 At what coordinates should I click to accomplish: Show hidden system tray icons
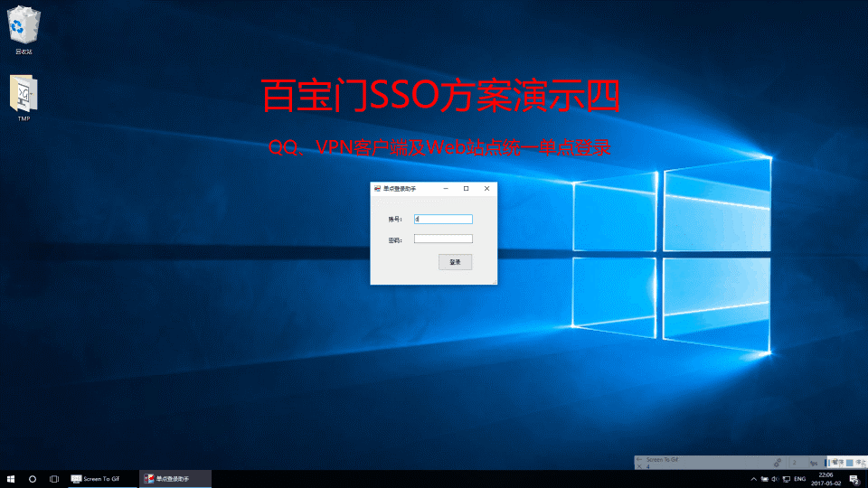(x=753, y=479)
